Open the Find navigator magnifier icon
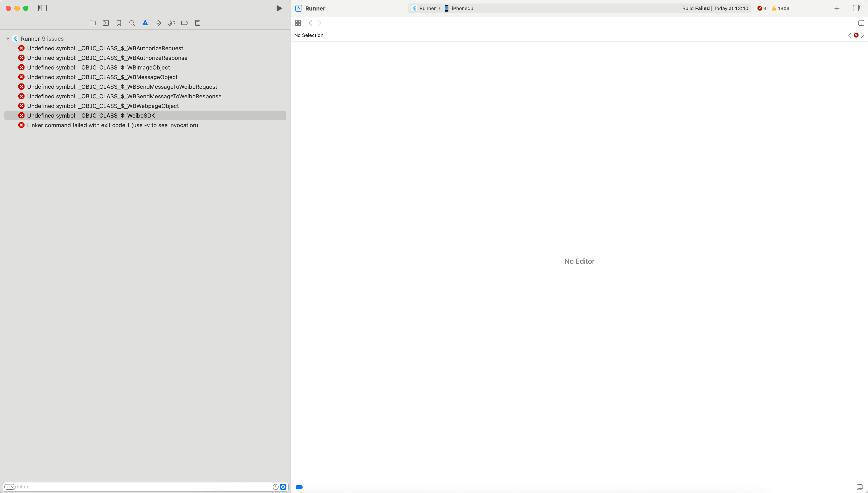Screen dimensions: 868x493 click(x=132, y=23)
